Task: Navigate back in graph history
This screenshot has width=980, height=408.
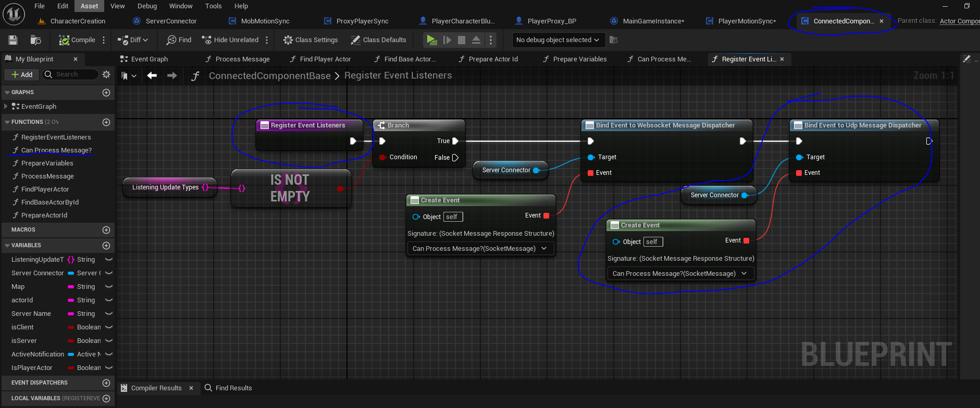Action: tap(152, 76)
